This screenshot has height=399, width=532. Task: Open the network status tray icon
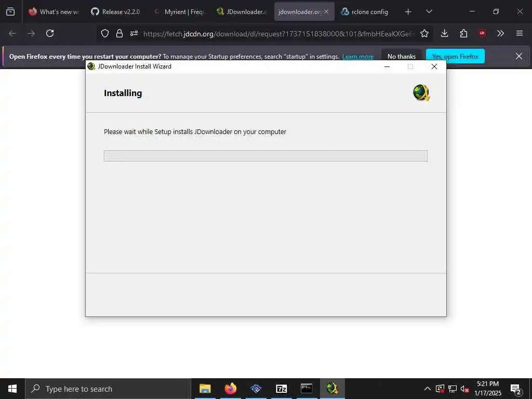pos(453,389)
